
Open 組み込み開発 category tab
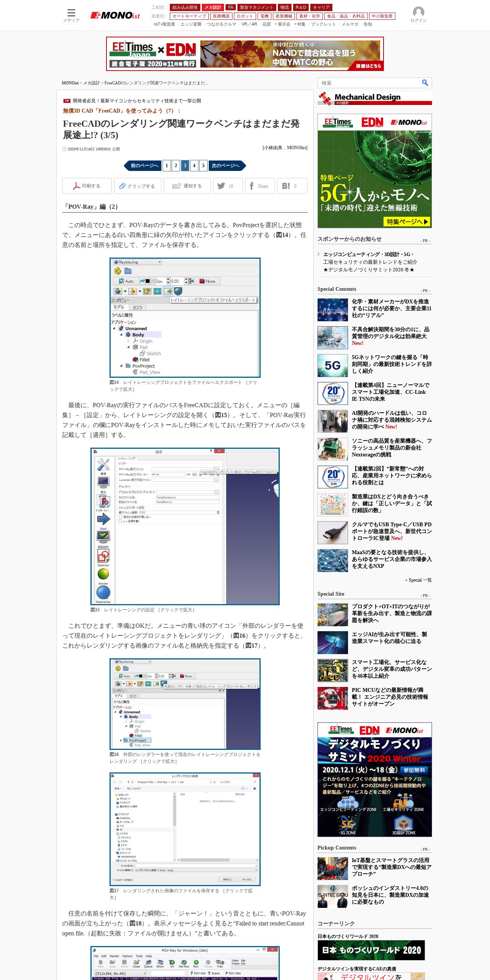[185, 7]
